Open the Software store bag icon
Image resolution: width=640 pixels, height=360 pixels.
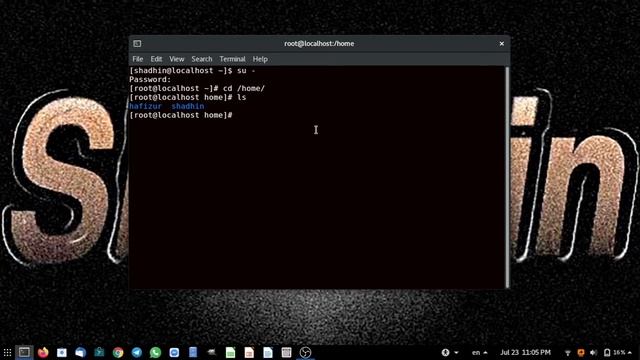pyautogui.click(x=99, y=352)
